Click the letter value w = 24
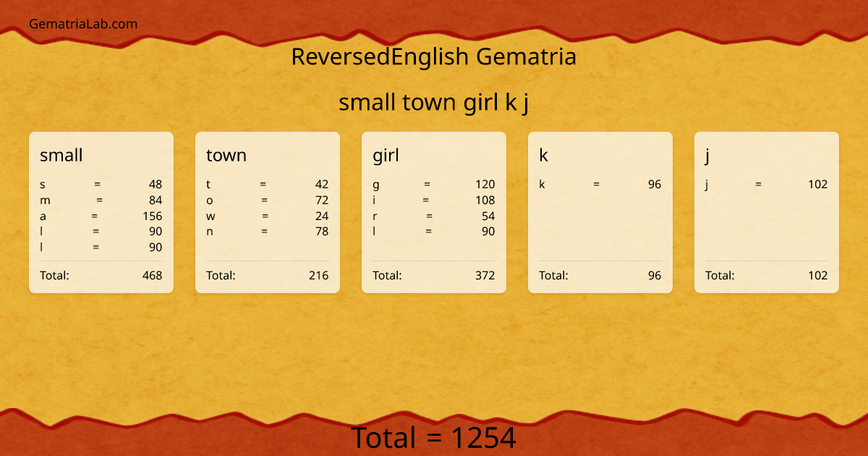The image size is (868, 456). tap(268, 216)
